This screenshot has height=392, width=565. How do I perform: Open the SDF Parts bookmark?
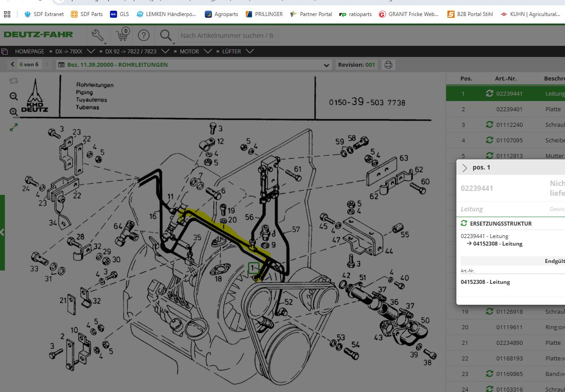coord(86,14)
